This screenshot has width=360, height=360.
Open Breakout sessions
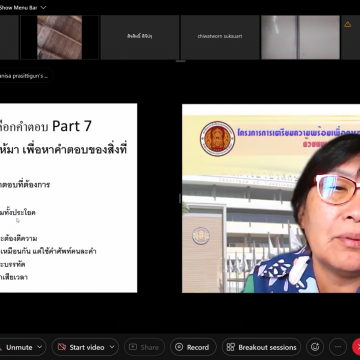(262, 347)
